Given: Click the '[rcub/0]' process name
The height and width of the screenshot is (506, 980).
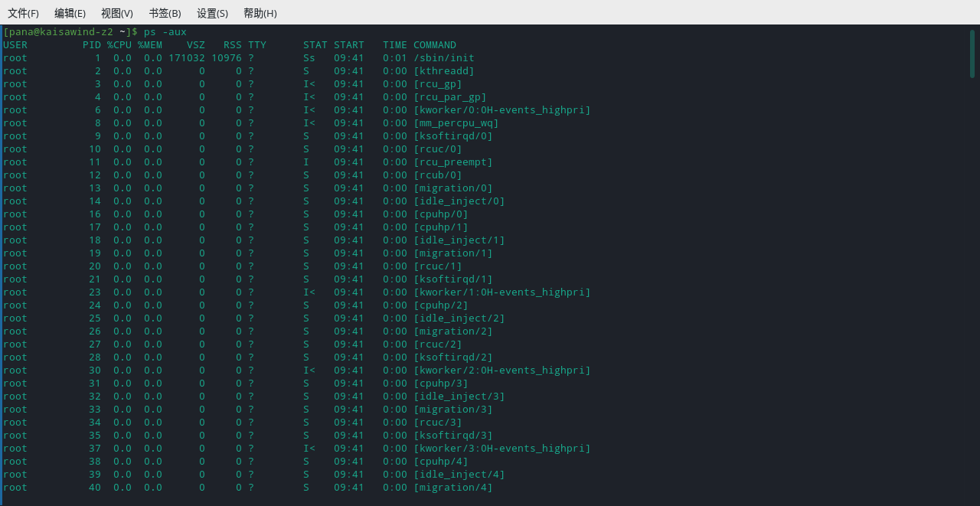Looking at the screenshot, I should 438,175.
